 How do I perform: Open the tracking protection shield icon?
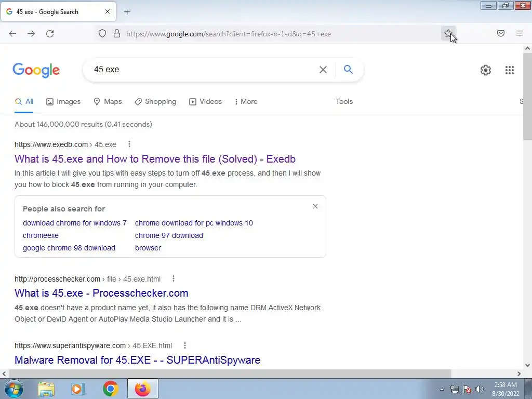(102, 34)
